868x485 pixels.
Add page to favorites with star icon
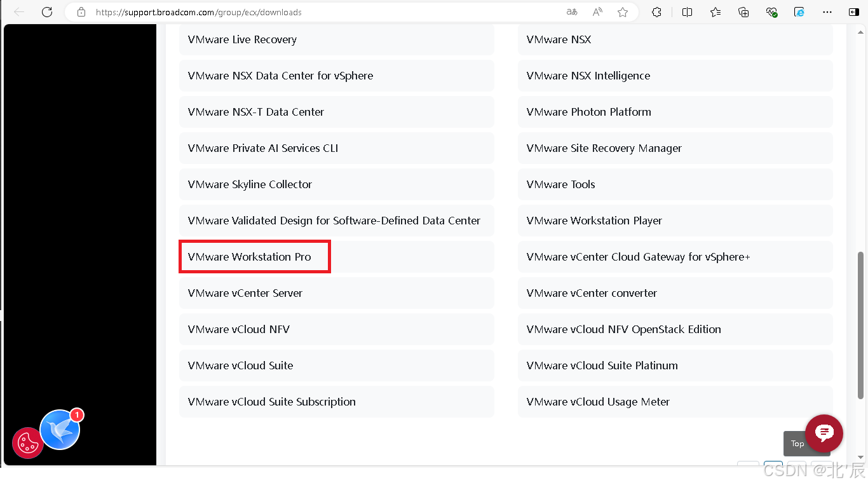(623, 12)
